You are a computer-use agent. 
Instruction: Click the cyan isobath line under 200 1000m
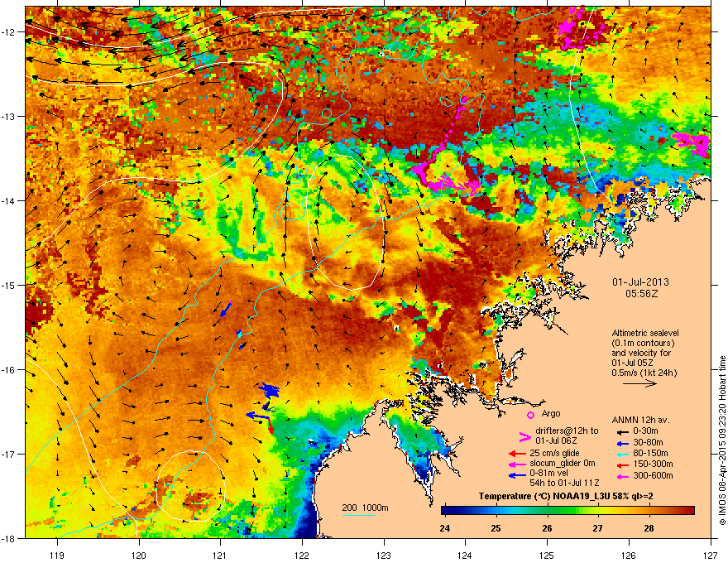click(359, 515)
